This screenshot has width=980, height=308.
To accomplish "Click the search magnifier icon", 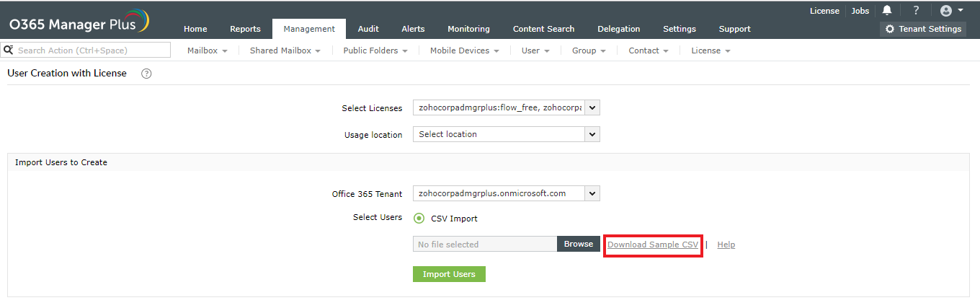I will [x=9, y=50].
